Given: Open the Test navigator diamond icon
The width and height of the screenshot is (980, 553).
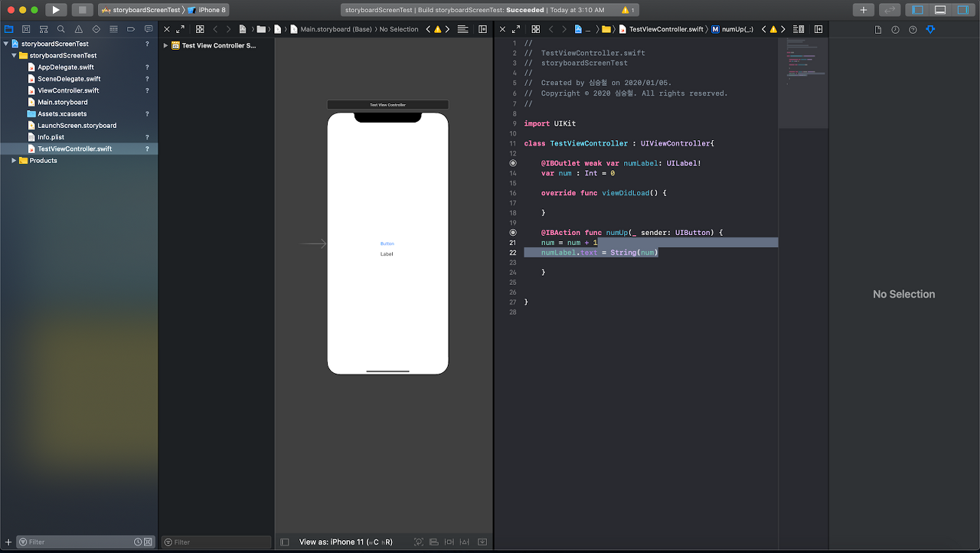Looking at the screenshot, I should point(96,29).
